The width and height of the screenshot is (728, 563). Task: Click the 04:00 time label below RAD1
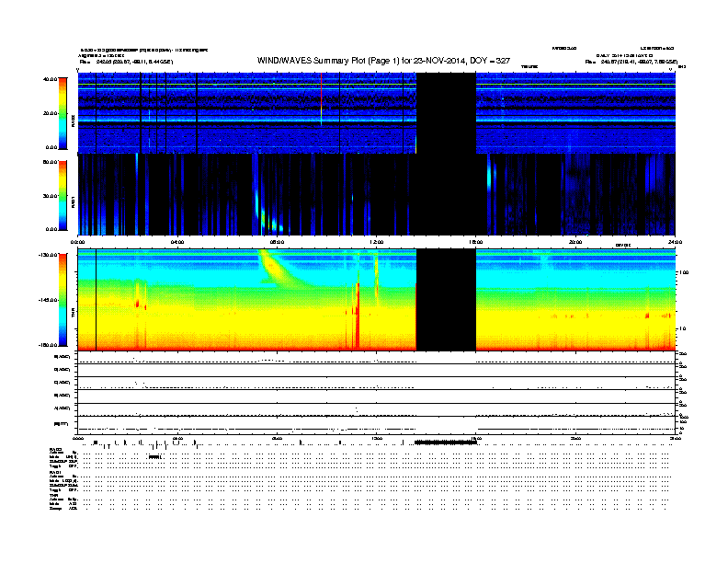(177, 242)
